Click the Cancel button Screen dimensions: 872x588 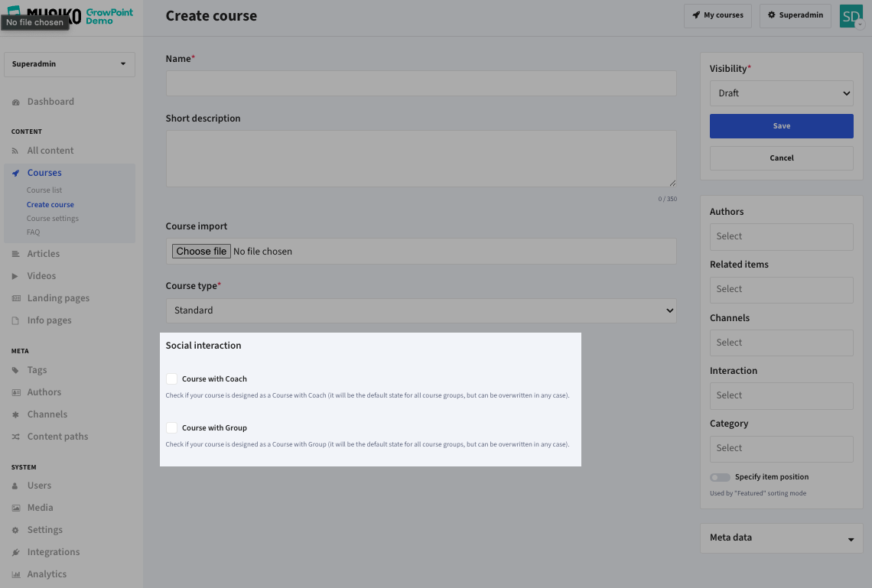tap(781, 158)
